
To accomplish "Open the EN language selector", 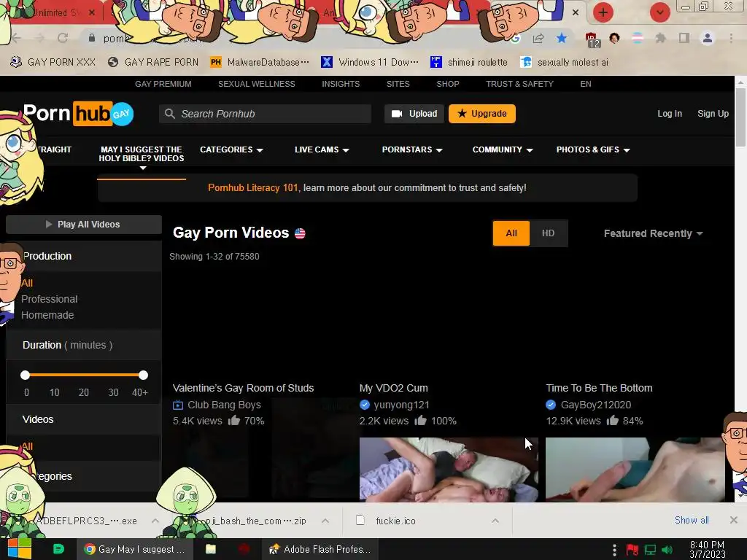I will tap(586, 84).
